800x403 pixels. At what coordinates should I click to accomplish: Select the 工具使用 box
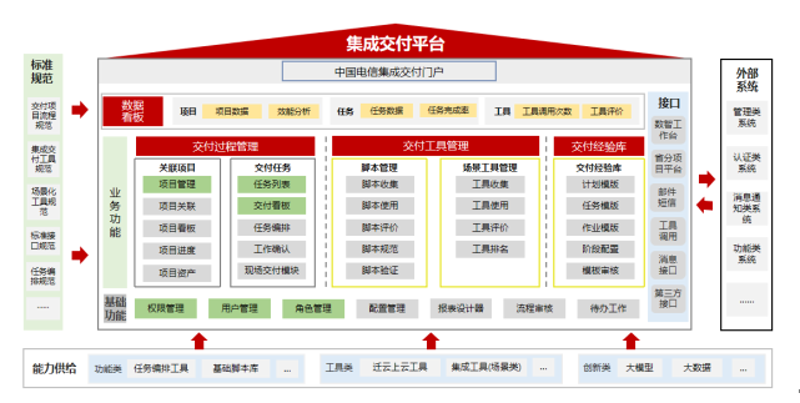490,206
